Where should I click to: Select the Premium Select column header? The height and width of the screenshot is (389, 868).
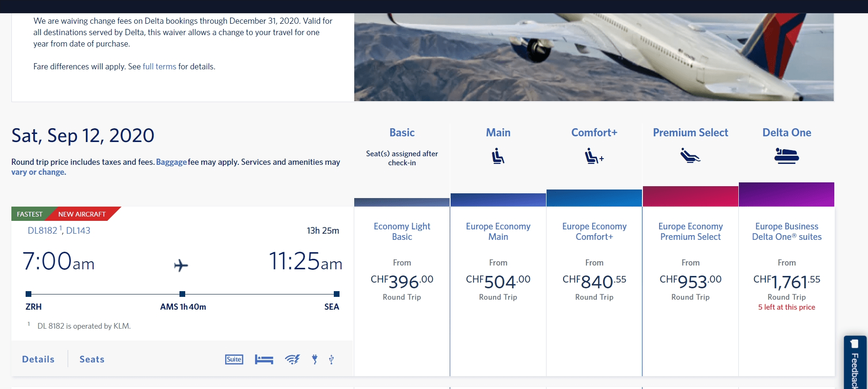click(x=690, y=133)
